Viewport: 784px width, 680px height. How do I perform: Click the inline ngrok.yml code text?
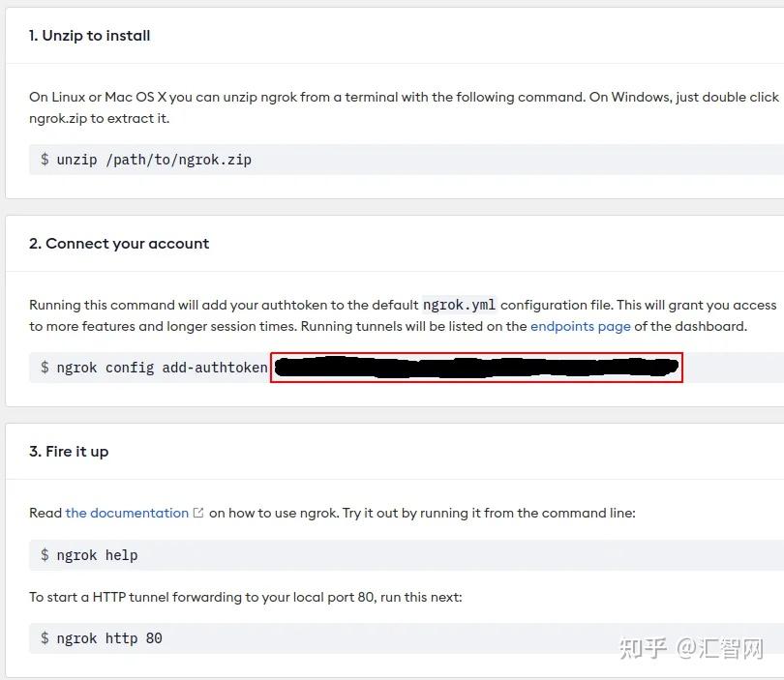459,305
